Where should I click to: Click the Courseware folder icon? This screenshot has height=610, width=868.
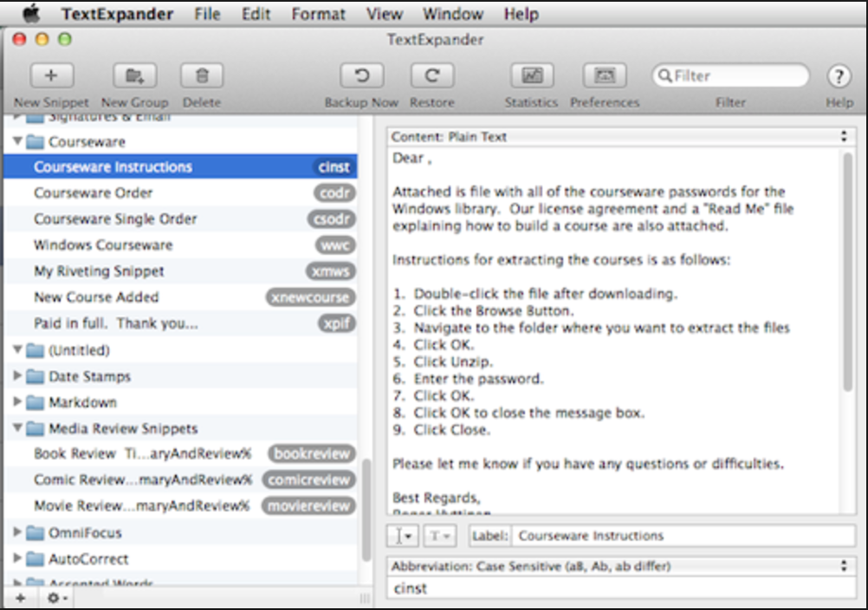pos(36,142)
